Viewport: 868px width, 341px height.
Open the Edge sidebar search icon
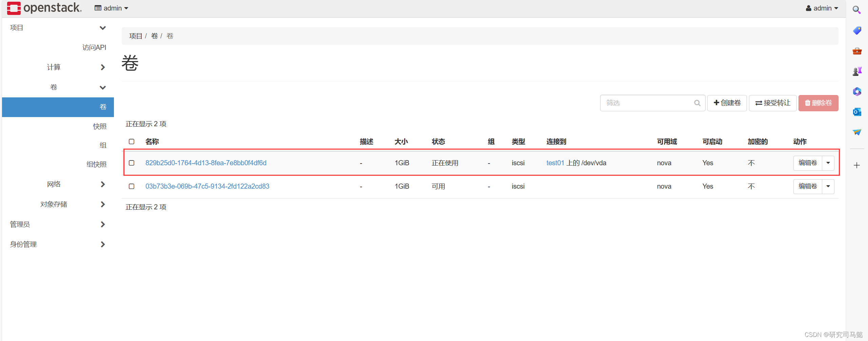point(857,10)
